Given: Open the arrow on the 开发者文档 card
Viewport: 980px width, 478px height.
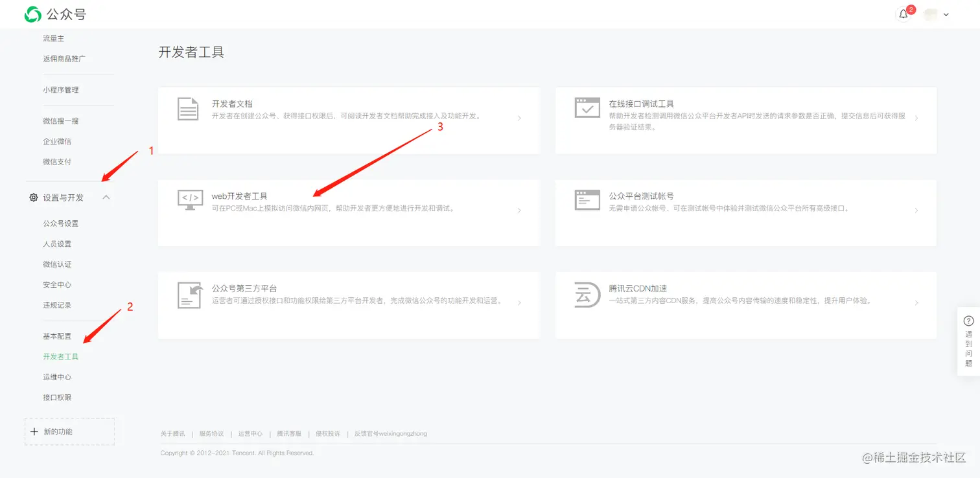Looking at the screenshot, I should 519,119.
